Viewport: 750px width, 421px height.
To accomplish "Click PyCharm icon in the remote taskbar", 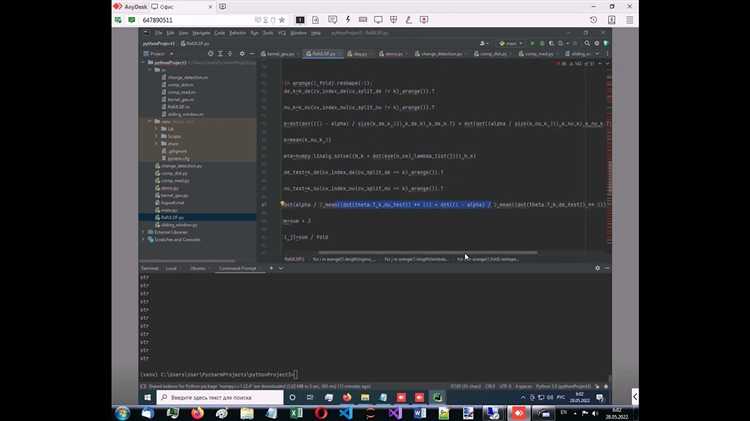I will 437,398.
